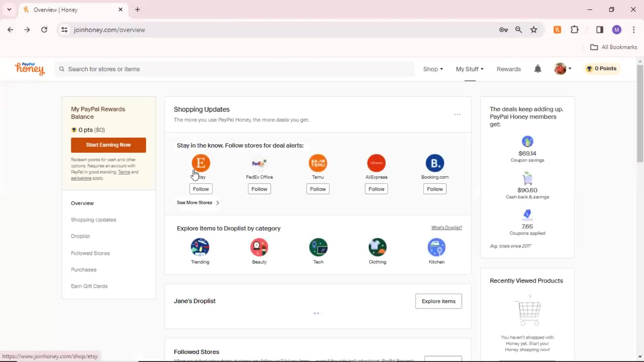Bookmark this page with the star icon
Viewport: 644px width, 362px height.
[534, 30]
